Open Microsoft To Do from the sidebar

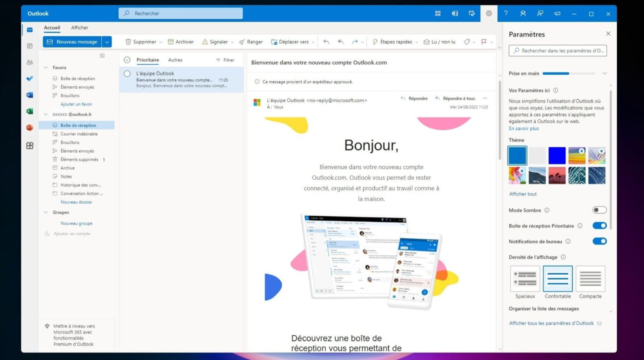[30, 79]
